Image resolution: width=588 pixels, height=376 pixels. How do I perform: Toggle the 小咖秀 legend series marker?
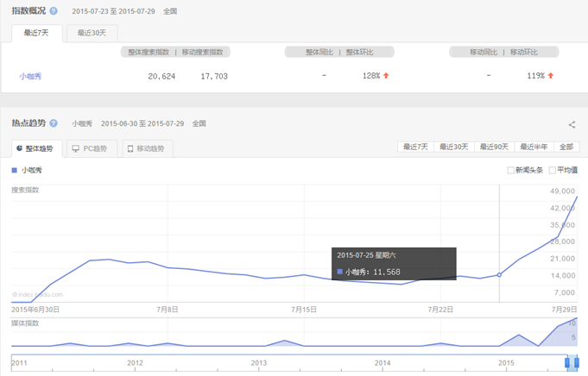(x=15, y=170)
